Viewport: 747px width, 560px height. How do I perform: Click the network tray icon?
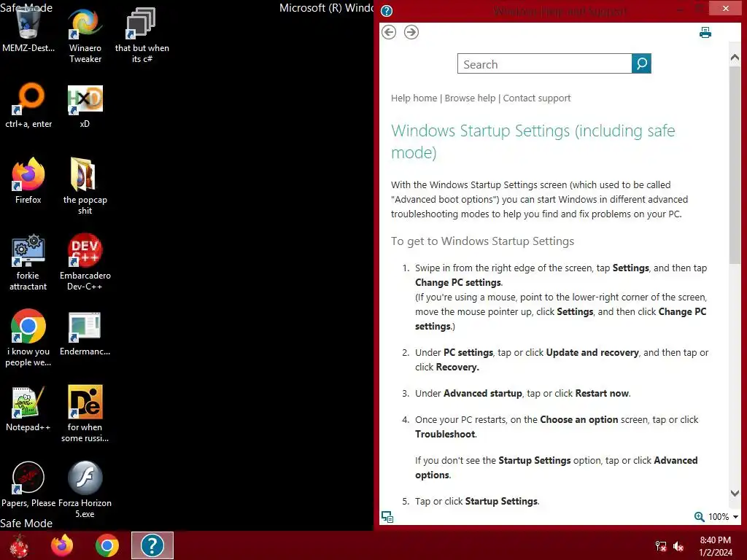pyautogui.click(x=661, y=546)
